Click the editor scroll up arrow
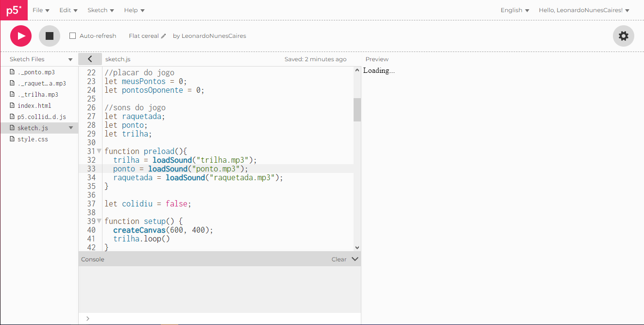This screenshot has width=644, height=325. [x=357, y=70]
